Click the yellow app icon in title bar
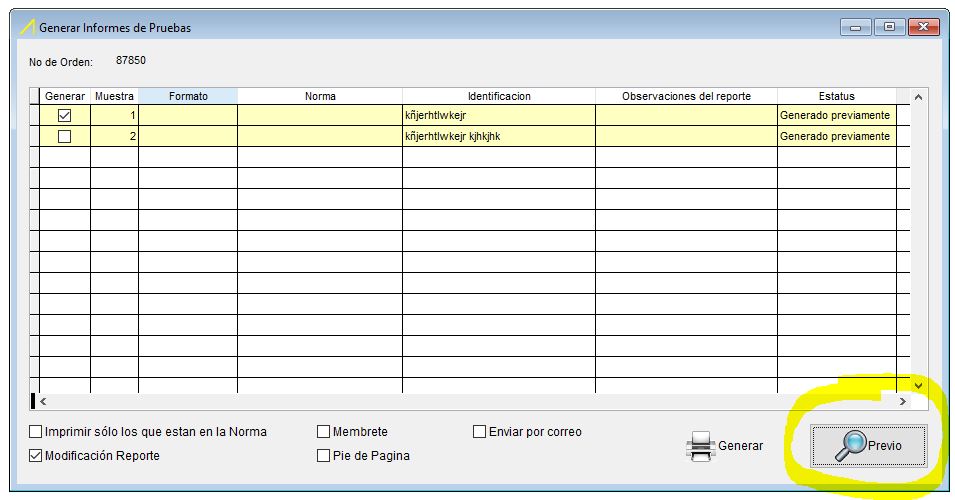 coord(27,27)
